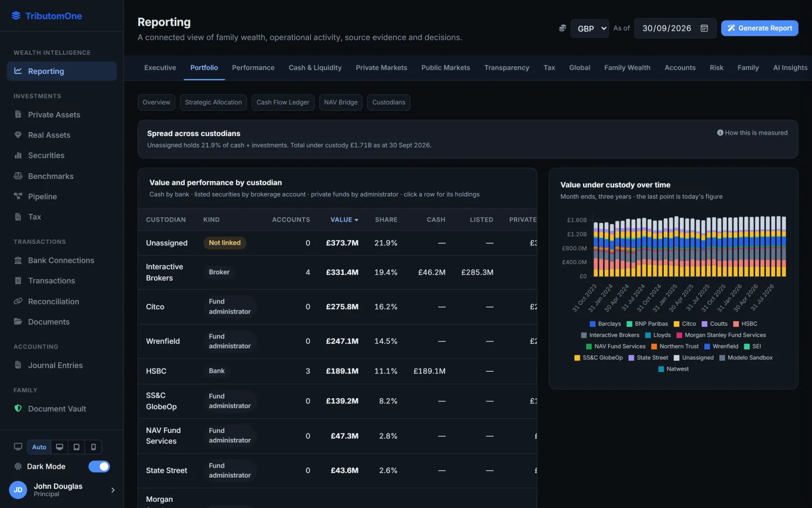This screenshot has width=812, height=508.
Task: Expand the John Douglas profile chevron
Action: (x=113, y=490)
